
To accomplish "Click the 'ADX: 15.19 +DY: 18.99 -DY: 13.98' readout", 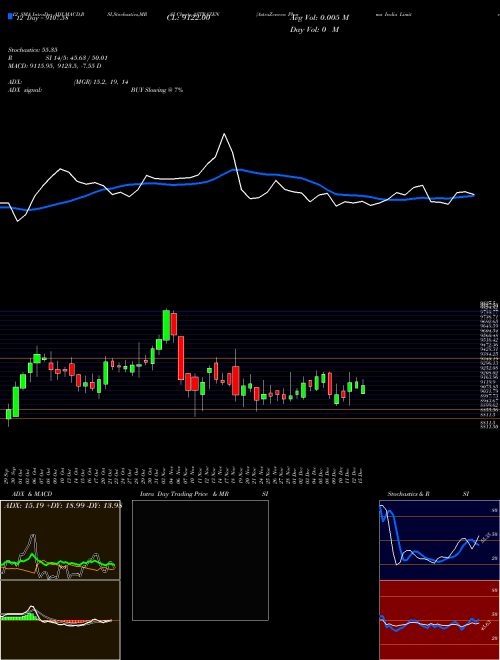I will coord(63,506).
